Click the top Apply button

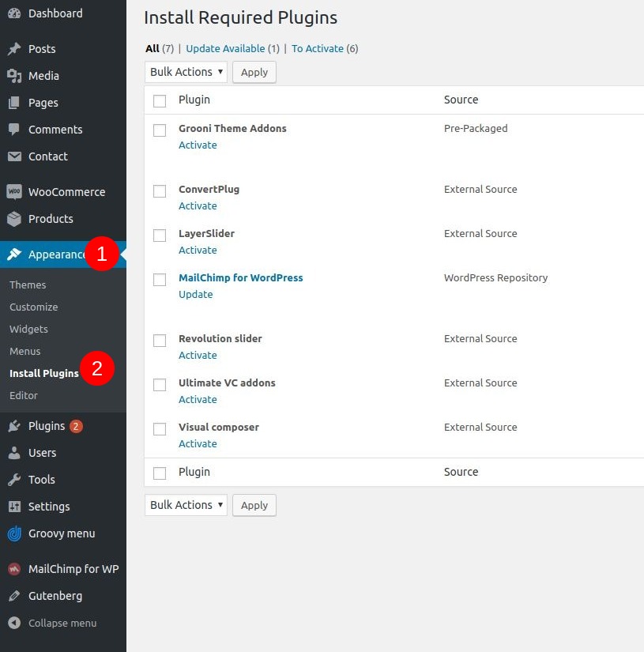254,72
